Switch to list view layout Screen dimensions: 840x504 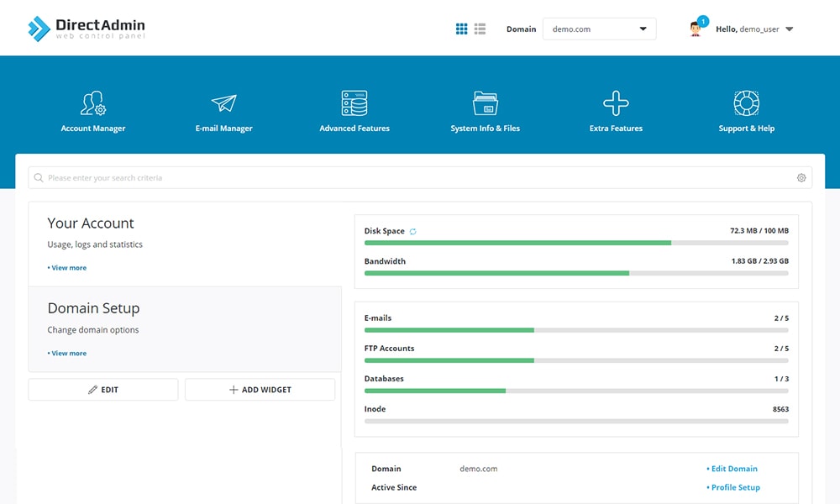coord(480,29)
